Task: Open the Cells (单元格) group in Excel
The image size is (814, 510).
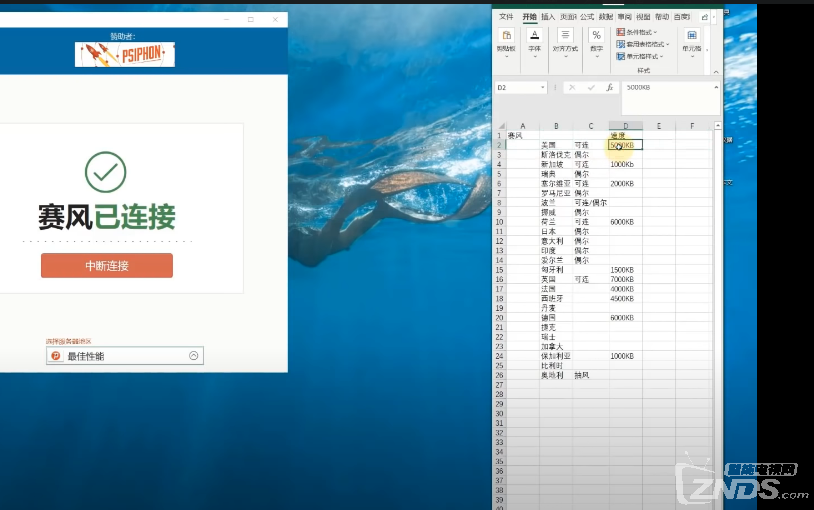Action: [691, 43]
